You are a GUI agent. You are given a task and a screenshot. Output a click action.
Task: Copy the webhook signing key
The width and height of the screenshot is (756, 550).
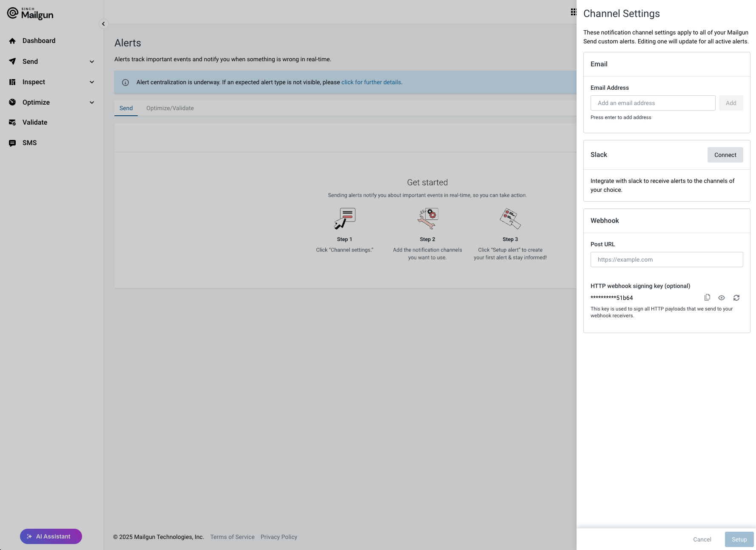[707, 298]
